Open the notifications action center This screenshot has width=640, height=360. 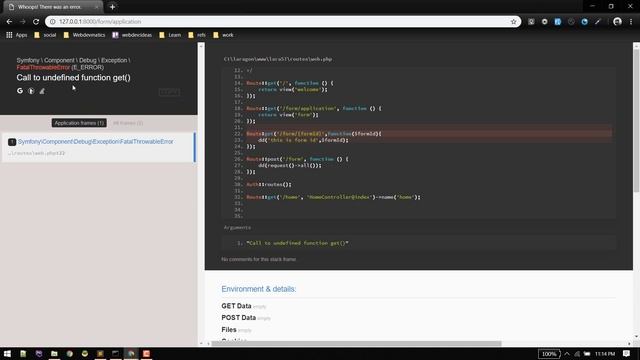(x=627, y=354)
